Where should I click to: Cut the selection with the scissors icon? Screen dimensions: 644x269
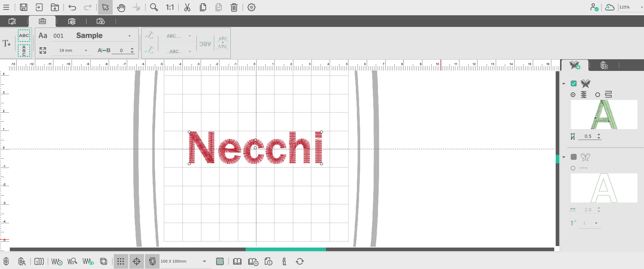[x=187, y=7]
